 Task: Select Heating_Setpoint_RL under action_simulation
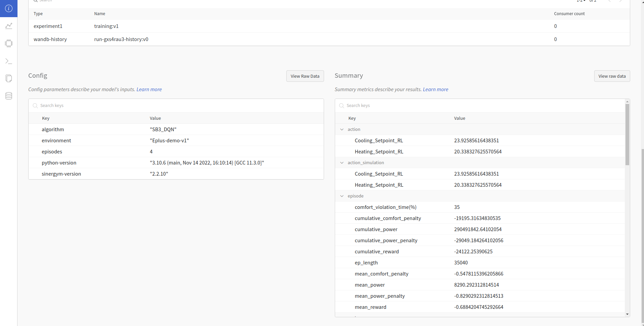[x=379, y=185]
